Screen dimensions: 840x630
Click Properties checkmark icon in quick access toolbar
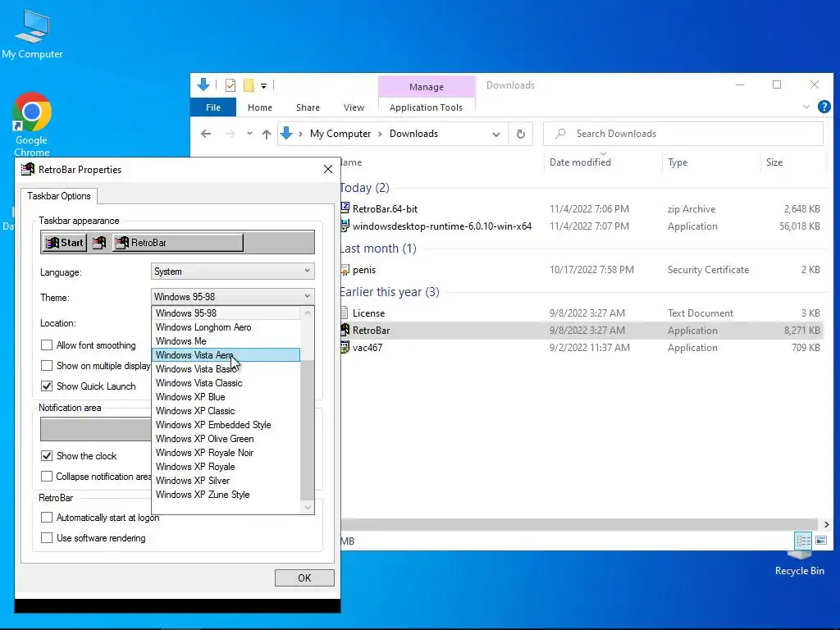click(231, 85)
